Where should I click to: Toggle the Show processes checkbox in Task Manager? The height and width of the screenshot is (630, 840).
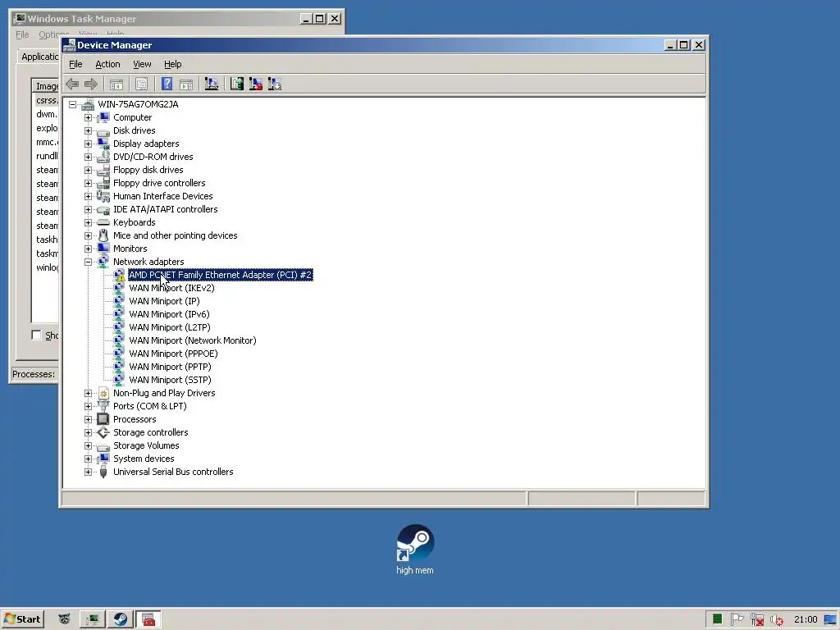tap(36, 336)
